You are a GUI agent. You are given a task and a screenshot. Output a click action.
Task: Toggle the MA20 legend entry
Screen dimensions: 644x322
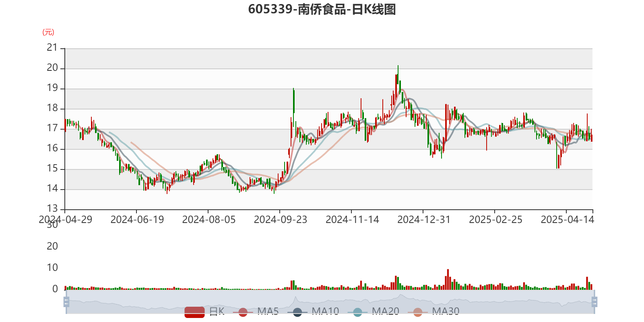pos(373,312)
